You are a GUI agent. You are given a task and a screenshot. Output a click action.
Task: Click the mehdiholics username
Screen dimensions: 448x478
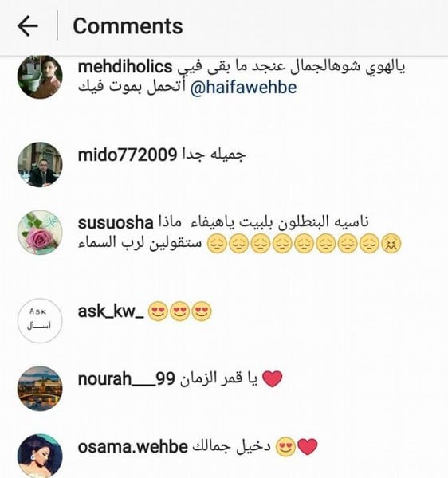point(125,67)
